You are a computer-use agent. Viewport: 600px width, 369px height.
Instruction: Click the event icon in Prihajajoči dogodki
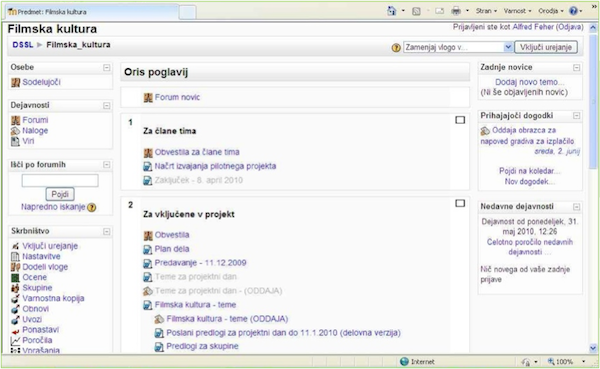tap(485, 131)
